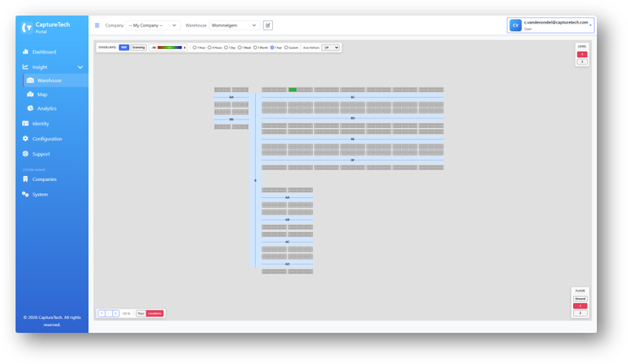
Task: Click aisle label BE
Action: click(x=352, y=139)
